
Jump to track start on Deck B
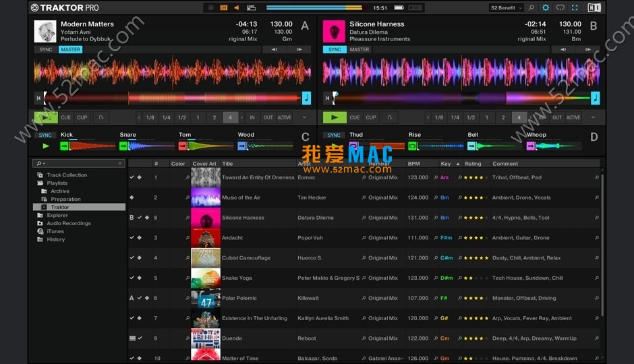pos(327,98)
